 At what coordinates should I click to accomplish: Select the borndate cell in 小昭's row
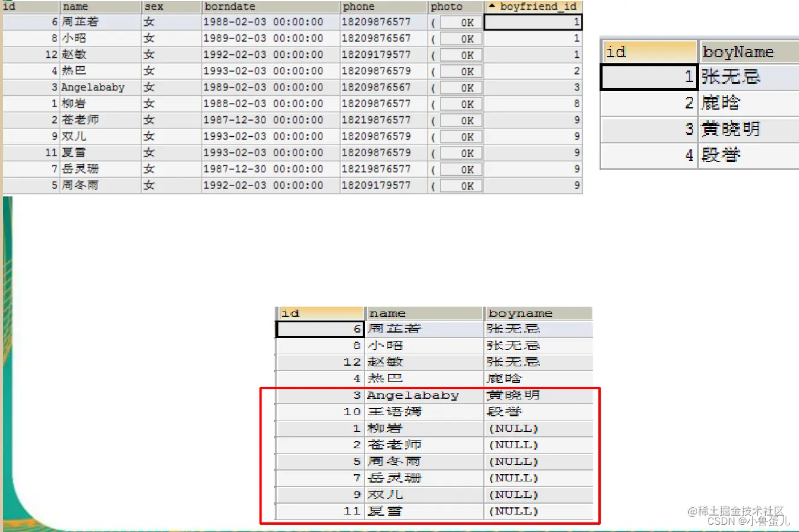point(271,39)
